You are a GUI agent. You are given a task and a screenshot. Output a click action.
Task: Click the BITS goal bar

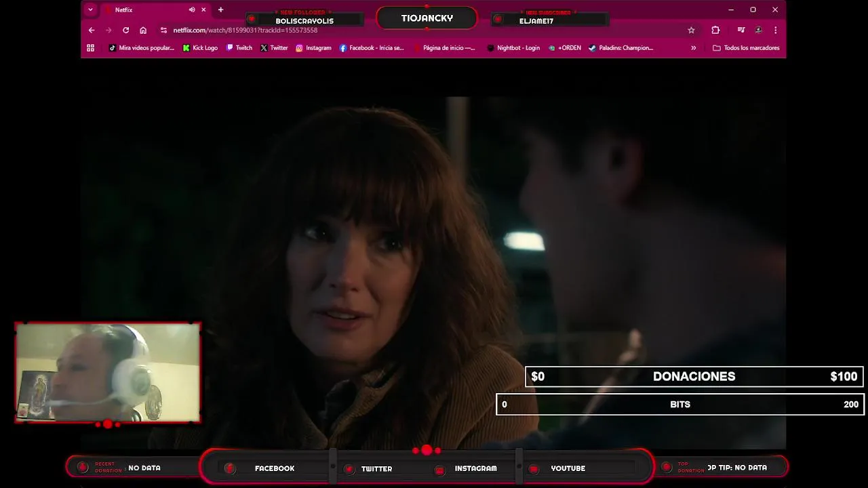click(x=679, y=404)
